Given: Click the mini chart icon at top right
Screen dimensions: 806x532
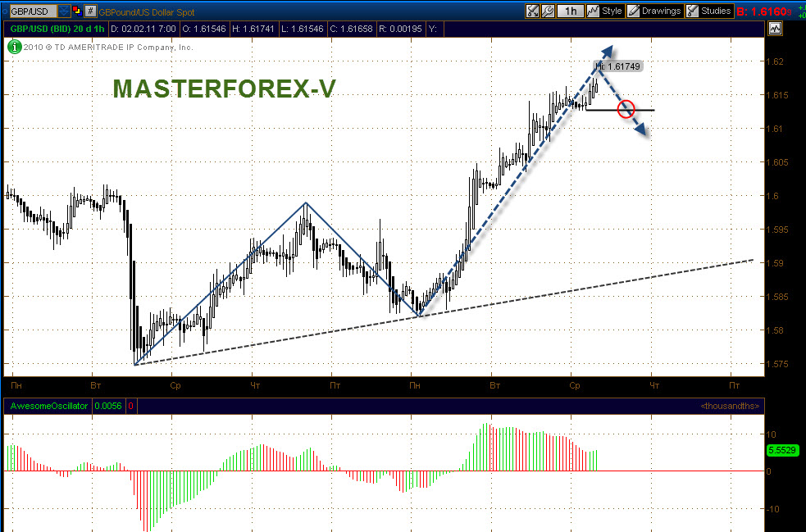Looking at the screenshot, I should coord(775,29).
